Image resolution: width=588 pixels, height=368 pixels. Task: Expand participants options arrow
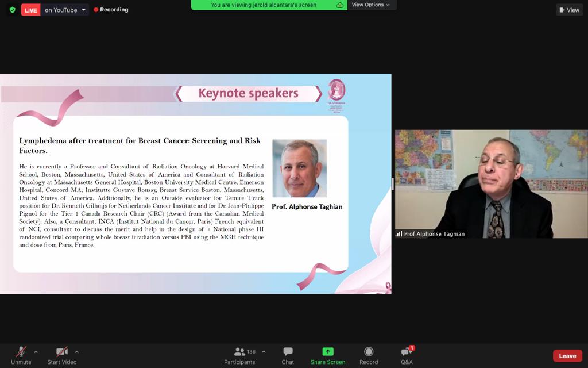(x=264, y=352)
